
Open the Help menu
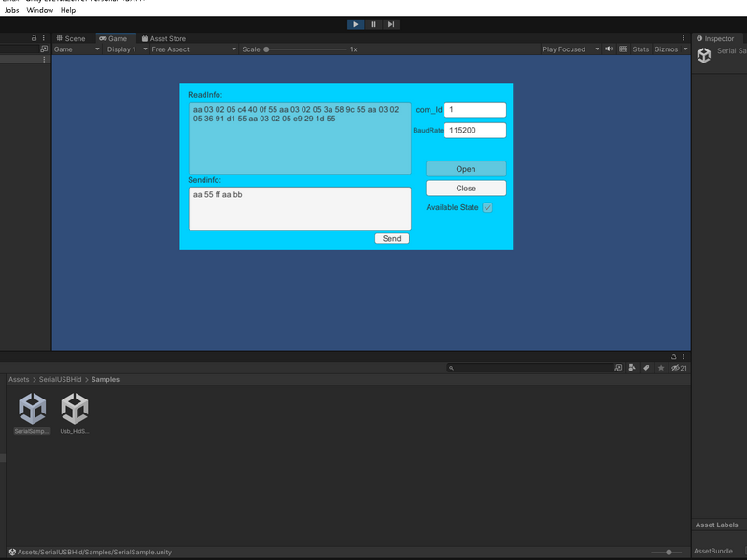pos(68,10)
